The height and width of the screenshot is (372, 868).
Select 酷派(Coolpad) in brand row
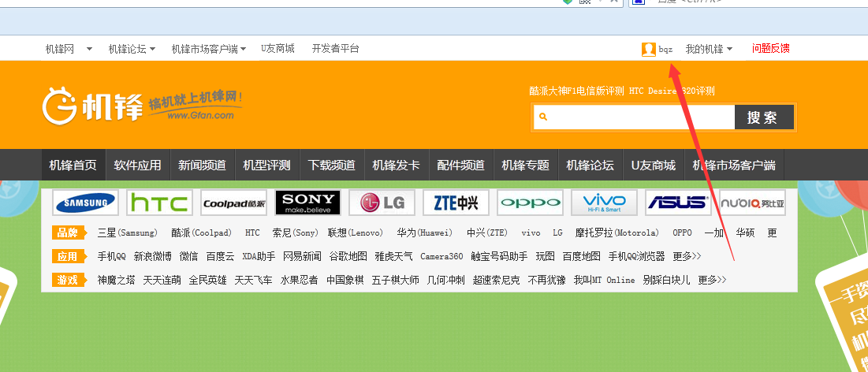202,233
